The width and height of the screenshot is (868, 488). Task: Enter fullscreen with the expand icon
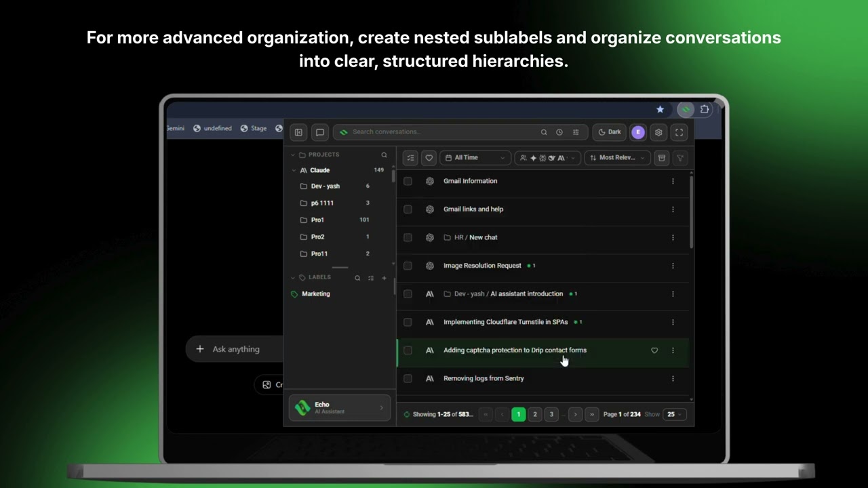click(x=679, y=132)
